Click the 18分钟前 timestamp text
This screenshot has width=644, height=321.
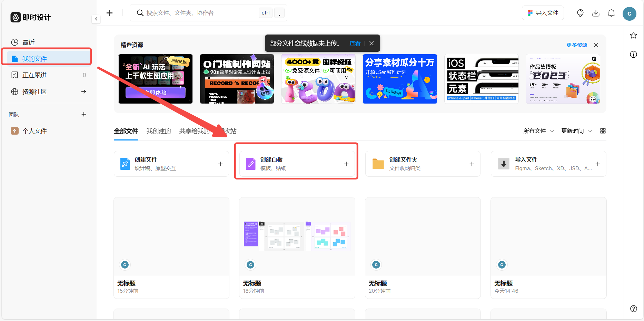[254, 291]
